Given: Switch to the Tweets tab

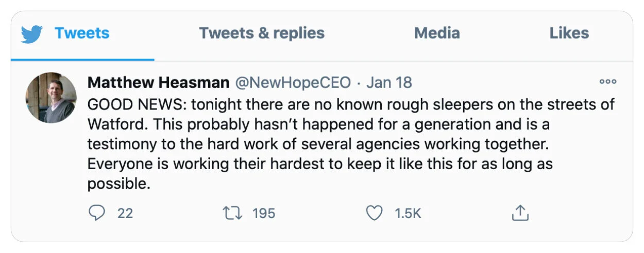Looking at the screenshot, I should [x=82, y=33].
